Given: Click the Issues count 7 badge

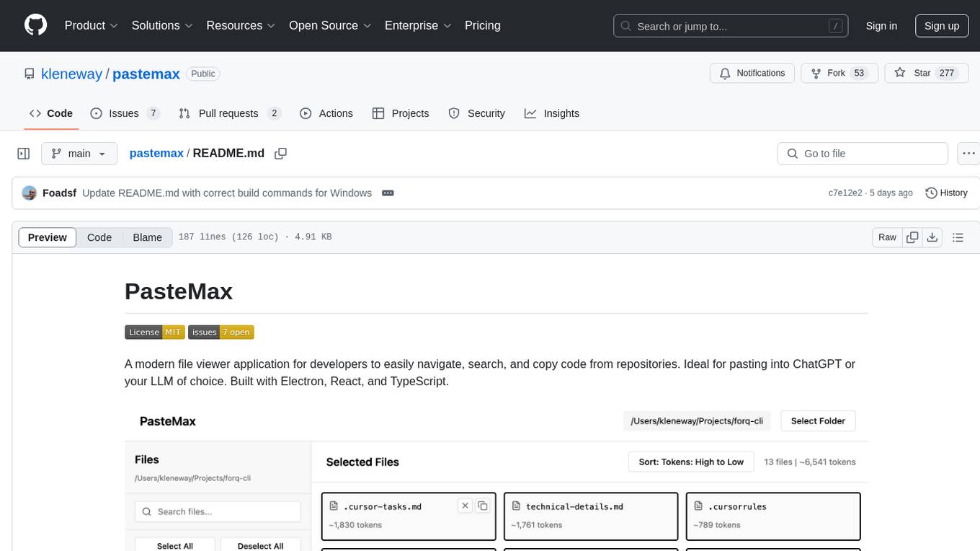Looking at the screenshot, I should click(153, 113).
